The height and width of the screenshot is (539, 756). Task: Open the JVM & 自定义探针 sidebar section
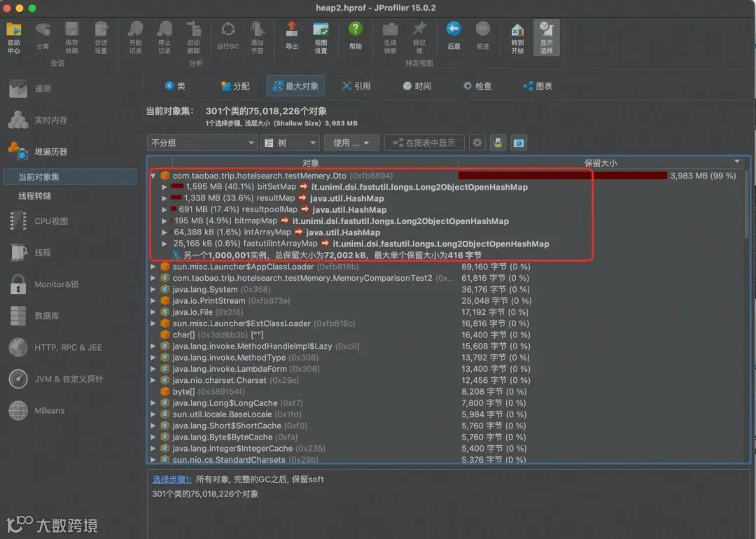70,379
